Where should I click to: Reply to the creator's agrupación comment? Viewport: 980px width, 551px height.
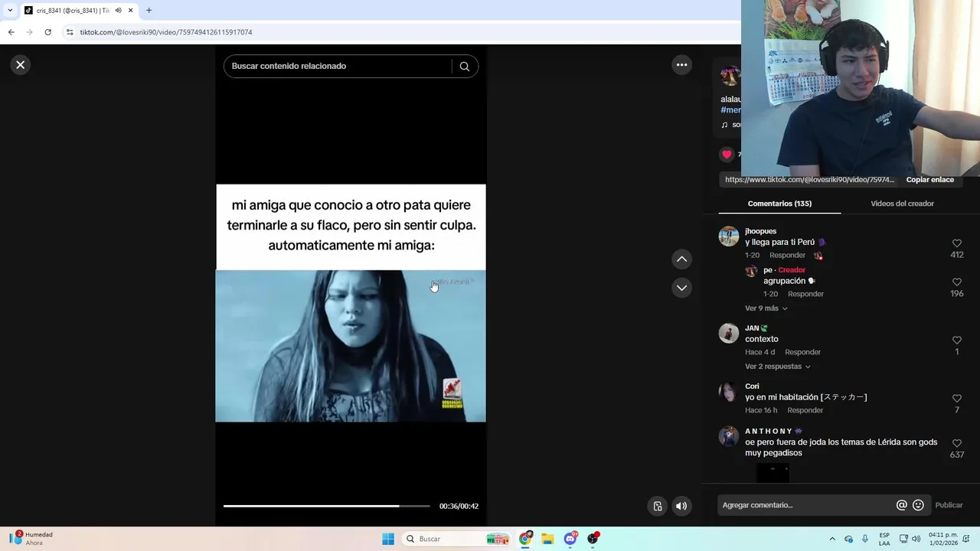click(805, 294)
